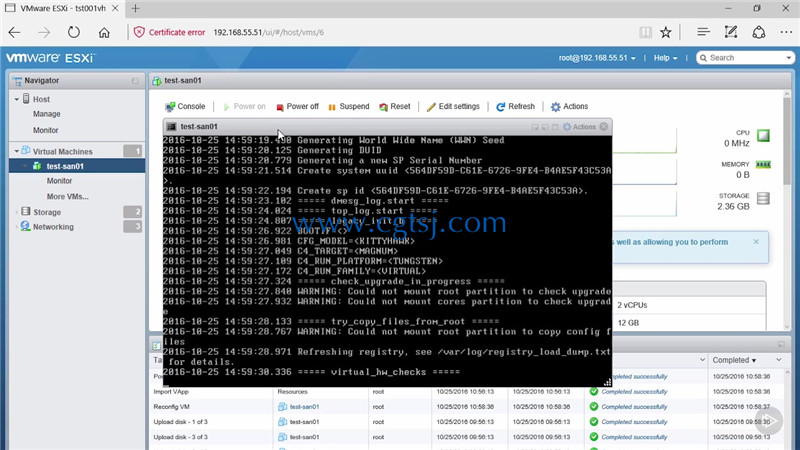Select the Reconfig VM task text
This screenshot has width=800, height=450.
171,407
